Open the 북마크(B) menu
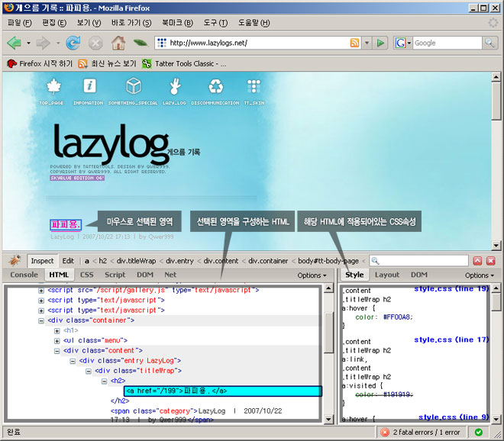 (177, 23)
